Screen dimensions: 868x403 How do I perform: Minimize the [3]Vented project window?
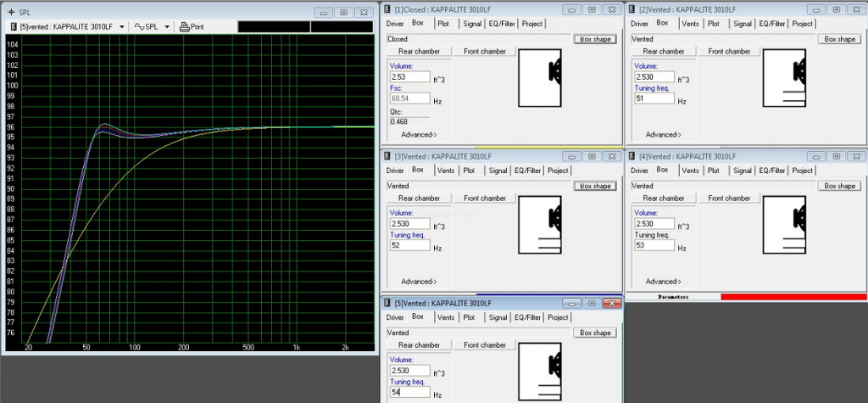pos(572,156)
